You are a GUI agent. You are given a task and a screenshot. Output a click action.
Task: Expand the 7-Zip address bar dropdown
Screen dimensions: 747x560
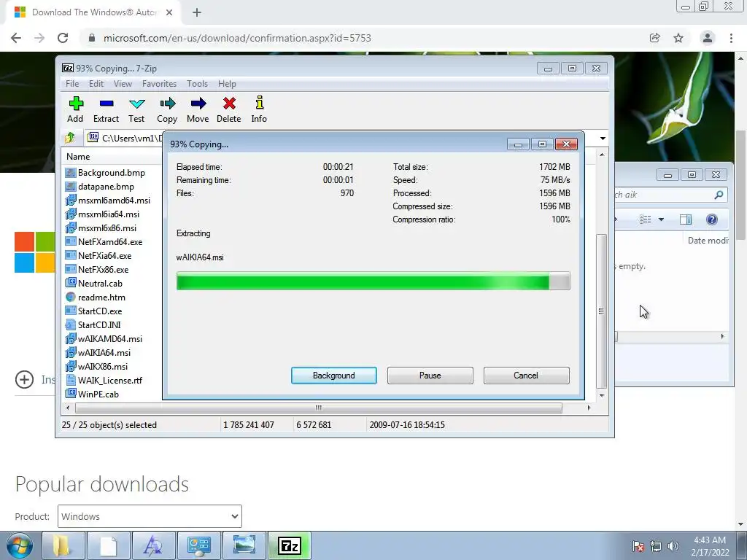coord(603,139)
